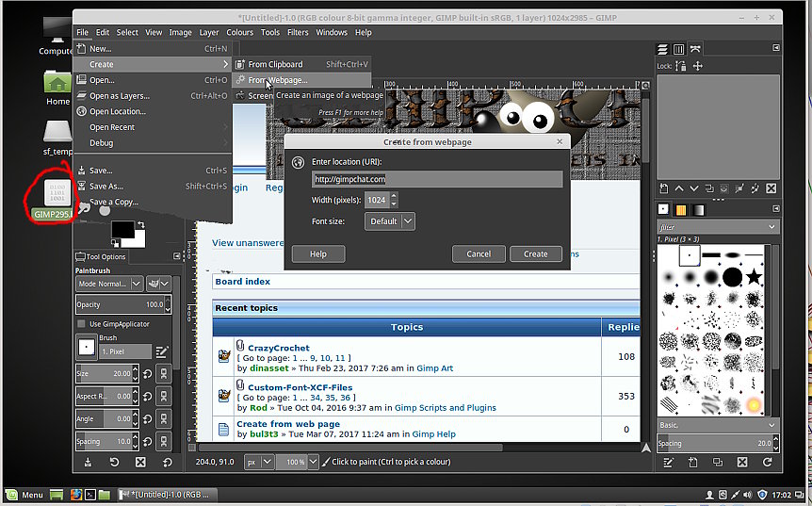The height and width of the screenshot is (506, 812).
Task: Delete brush icon in brushes panel
Action: (742, 462)
